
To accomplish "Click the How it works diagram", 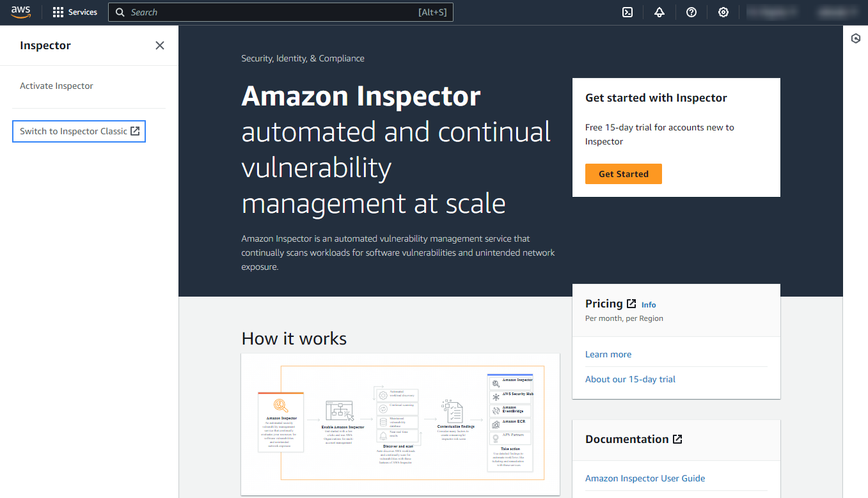I will pos(400,423).
